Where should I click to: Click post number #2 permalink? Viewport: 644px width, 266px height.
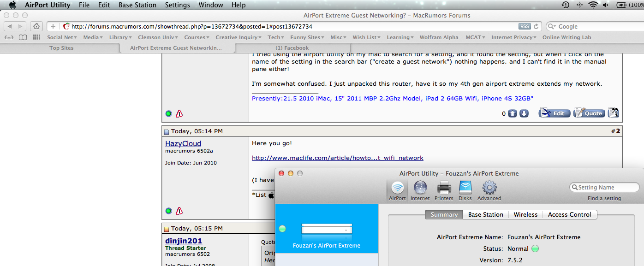tap(616, 131)
